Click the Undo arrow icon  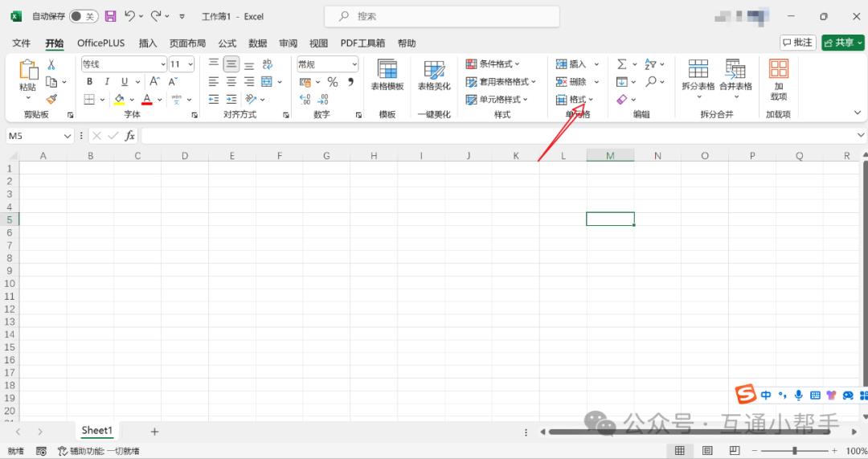click(x=129, y=16)
